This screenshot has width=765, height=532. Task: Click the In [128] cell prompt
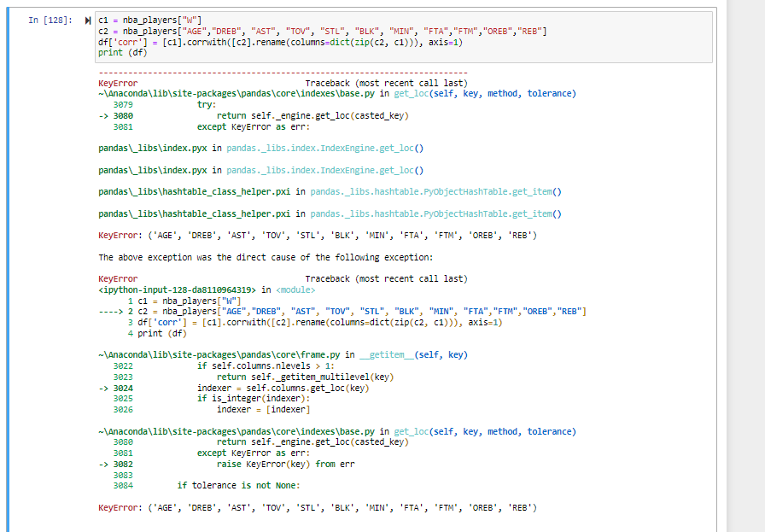click(50, 20)
